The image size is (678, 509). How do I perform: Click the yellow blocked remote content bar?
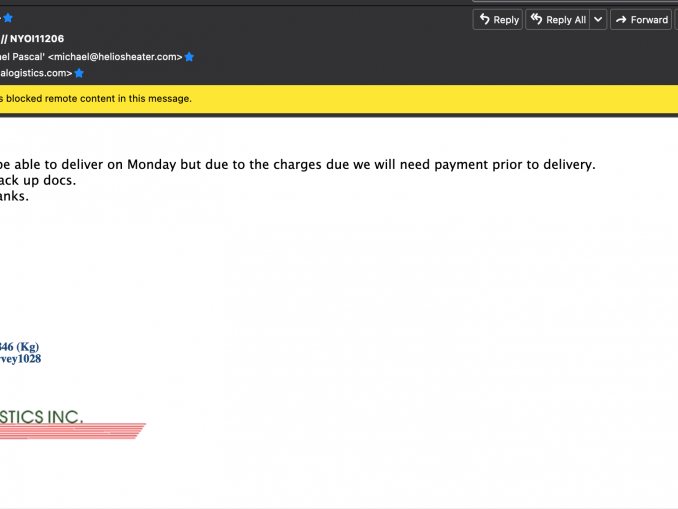tap(300, 98)
